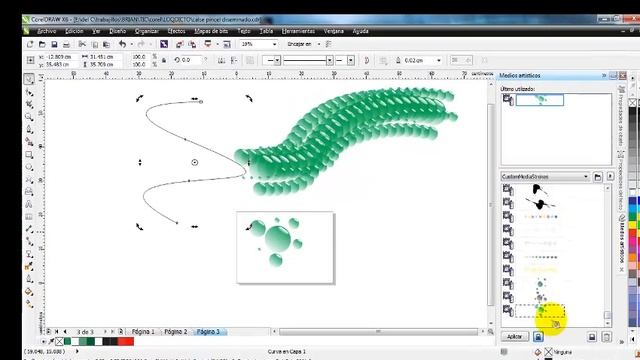This screenshot has width=640, height=360.
Task: Click the Print icon in toolbar
Action: click(x=67, y=44)
